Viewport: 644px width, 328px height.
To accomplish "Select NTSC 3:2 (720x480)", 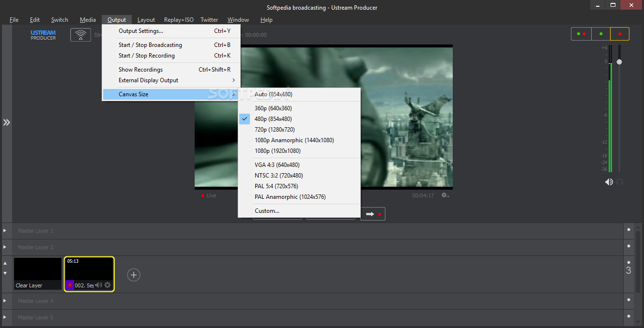I will click(x=299, y=176).
